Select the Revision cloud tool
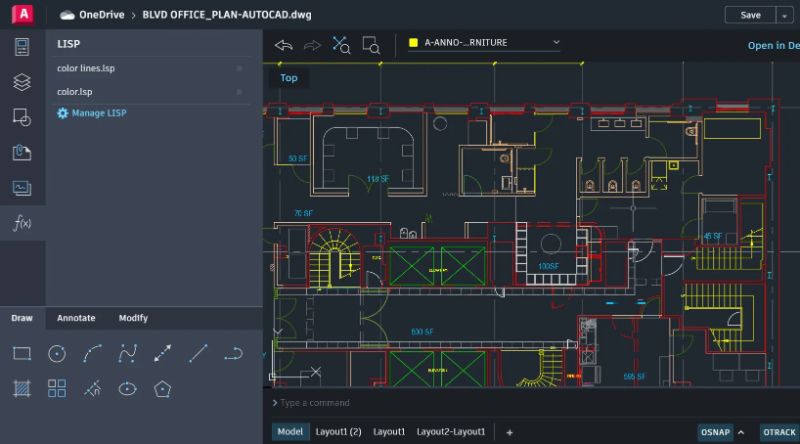 92,389
